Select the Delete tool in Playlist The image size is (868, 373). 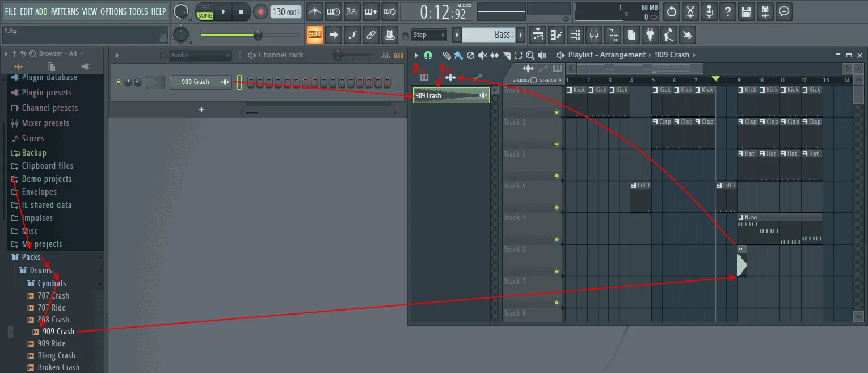(470, 55)
